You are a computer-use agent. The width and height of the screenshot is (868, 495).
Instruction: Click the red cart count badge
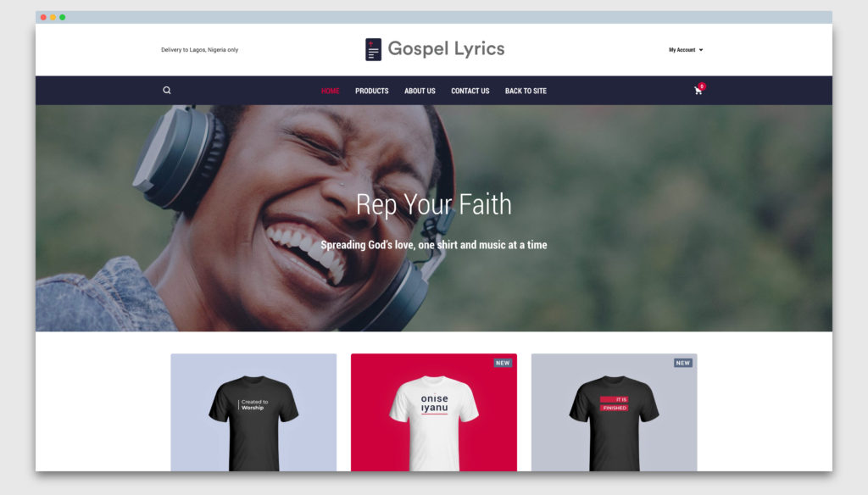tap(701, 86)
